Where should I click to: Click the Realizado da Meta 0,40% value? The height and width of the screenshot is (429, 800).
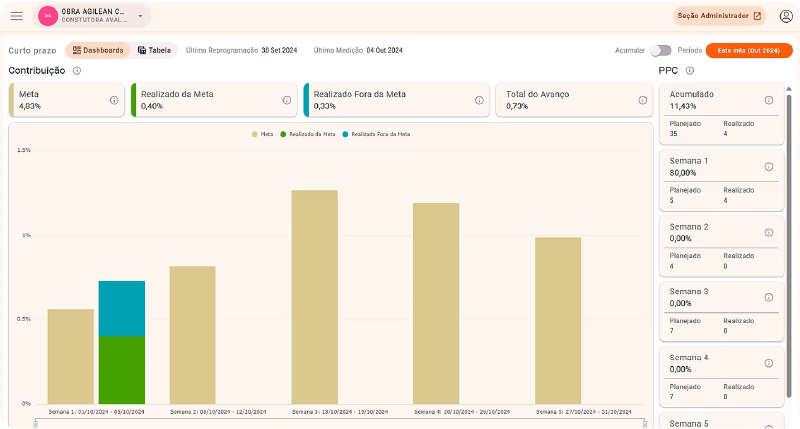(152, 106)
